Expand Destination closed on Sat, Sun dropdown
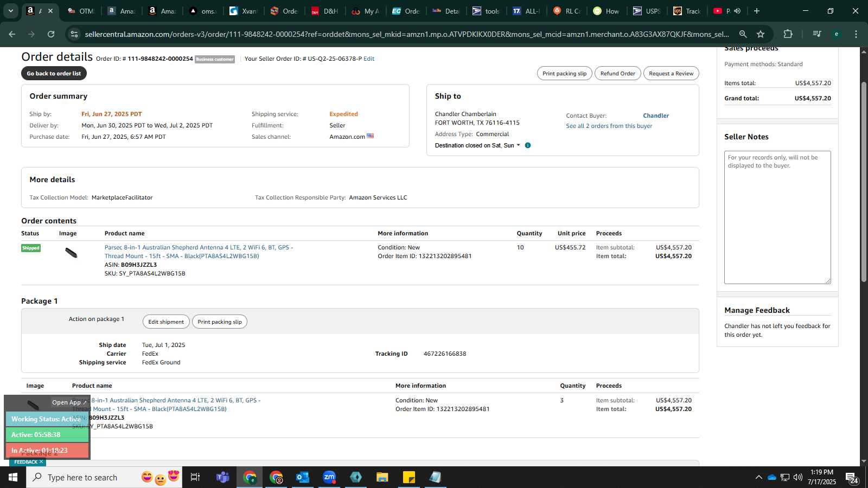Screen dimensions: 868x488 coord(477,145)
